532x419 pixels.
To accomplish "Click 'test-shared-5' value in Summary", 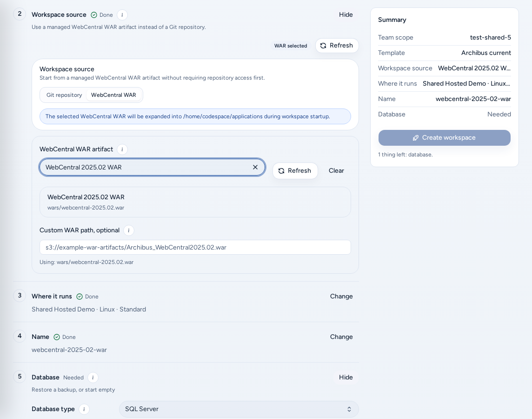I will tap(490, 37).
